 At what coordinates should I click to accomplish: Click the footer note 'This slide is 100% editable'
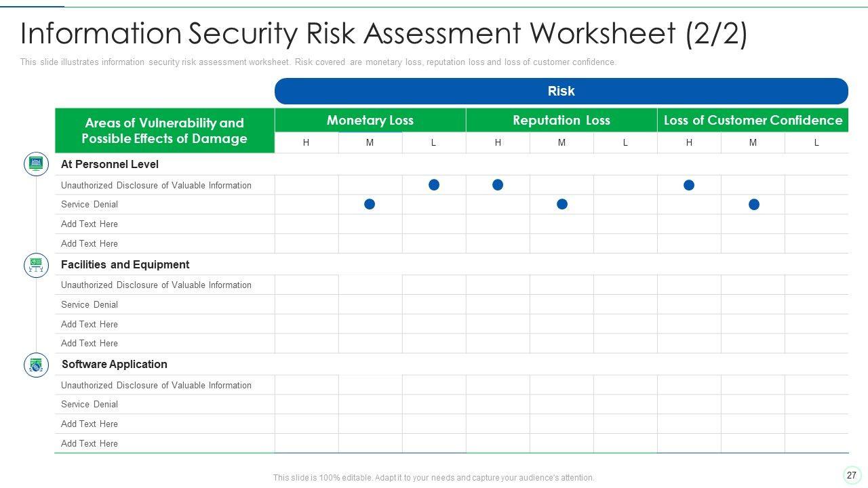(x=434, y=478)
